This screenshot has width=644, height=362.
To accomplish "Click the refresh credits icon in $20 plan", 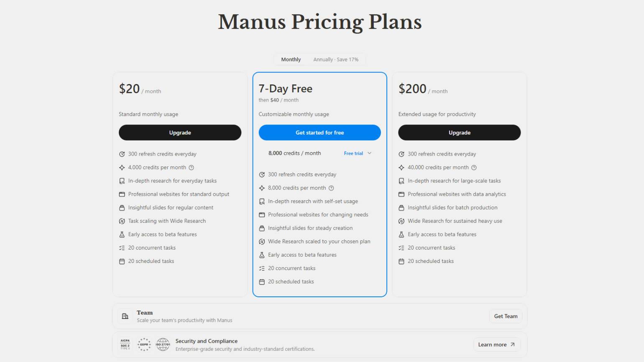I will pos(122,154).
